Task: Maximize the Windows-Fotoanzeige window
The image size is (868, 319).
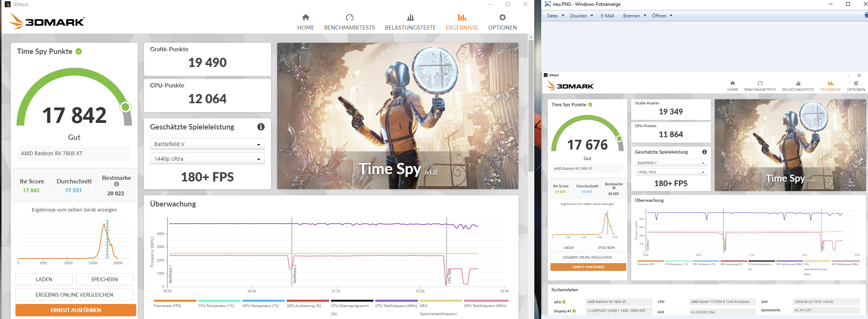Action: coord(848,4)
